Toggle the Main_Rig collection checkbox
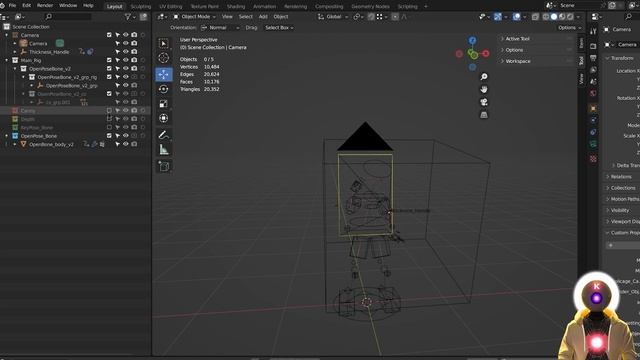 tap(109, 60)
